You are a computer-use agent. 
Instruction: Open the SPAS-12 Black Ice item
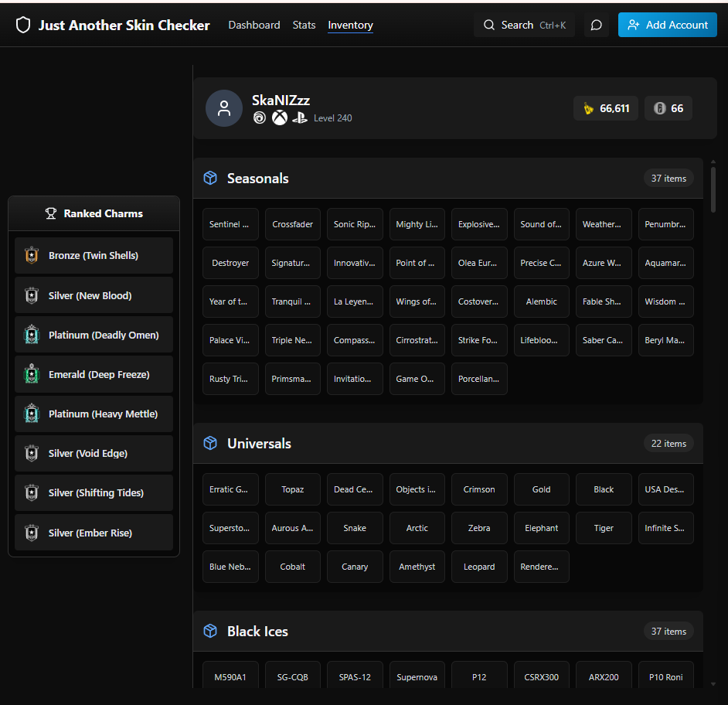[355, 676]
